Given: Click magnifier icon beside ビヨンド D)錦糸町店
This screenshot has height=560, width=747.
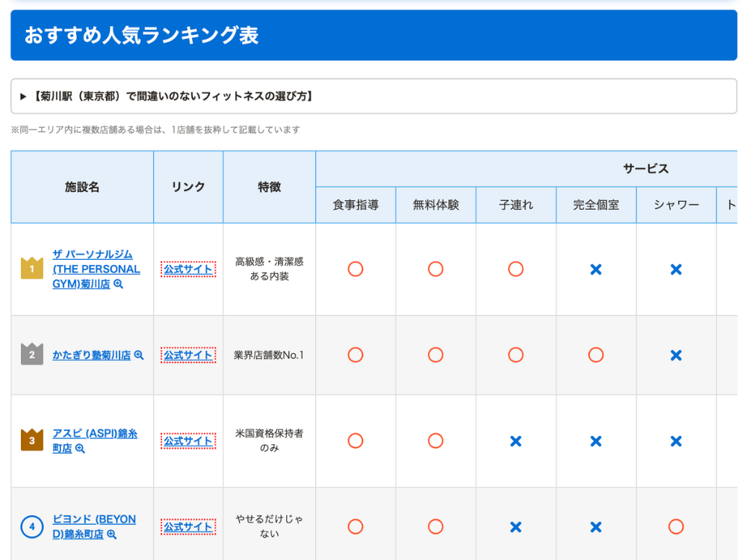Looking at the screenshot, I should [x=111, y=535].
